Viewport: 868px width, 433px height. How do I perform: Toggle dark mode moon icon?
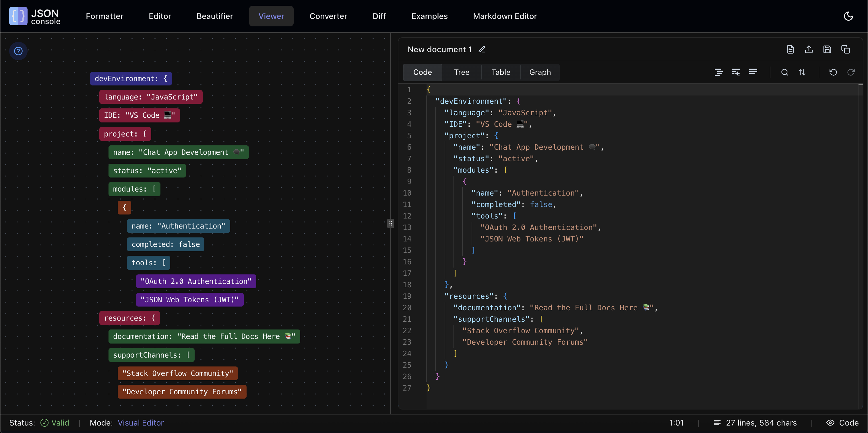coord(848,16)
